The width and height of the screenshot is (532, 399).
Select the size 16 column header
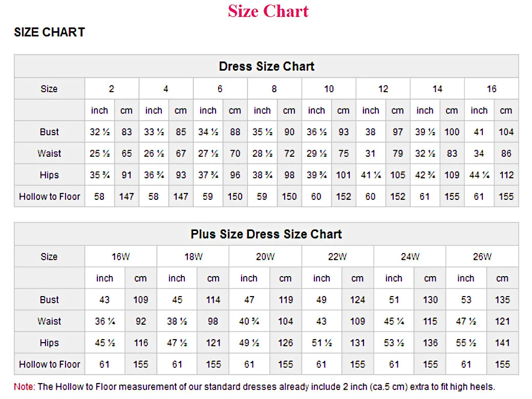tap(492, 89)
